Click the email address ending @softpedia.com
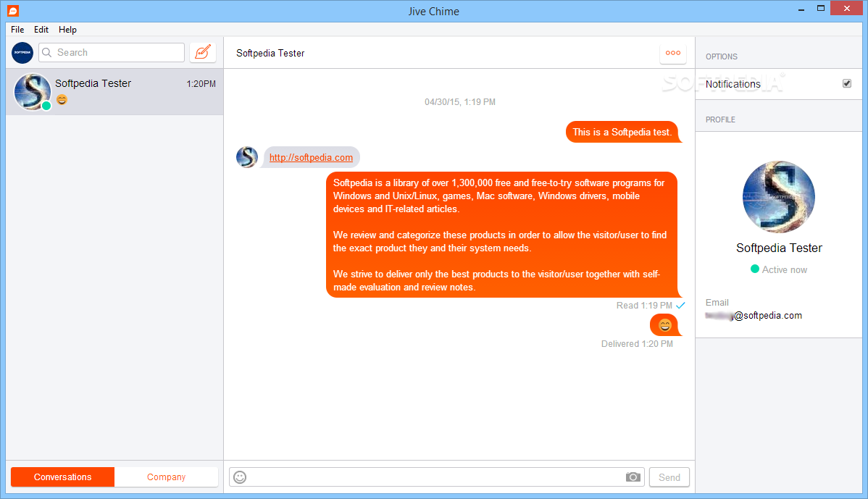Viewport: 868px width, 499px height. pos(754,315)
